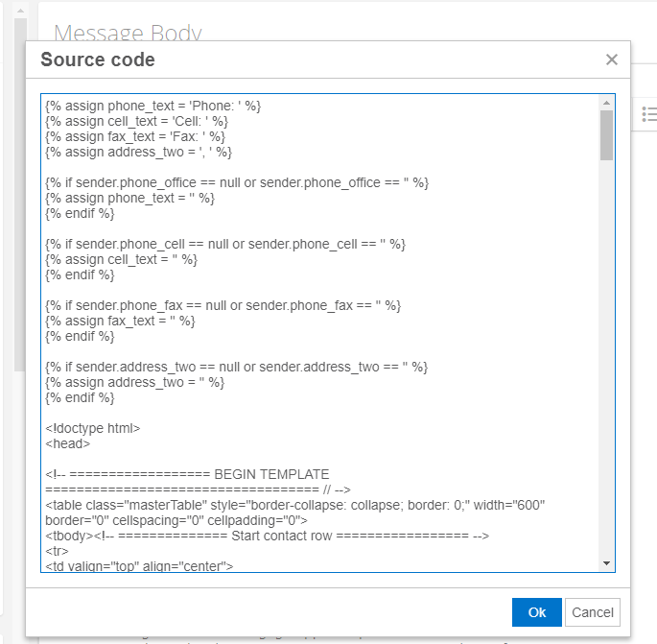
Task: Click the table class="masterTable" line
Action: click(x=295, y=505)
